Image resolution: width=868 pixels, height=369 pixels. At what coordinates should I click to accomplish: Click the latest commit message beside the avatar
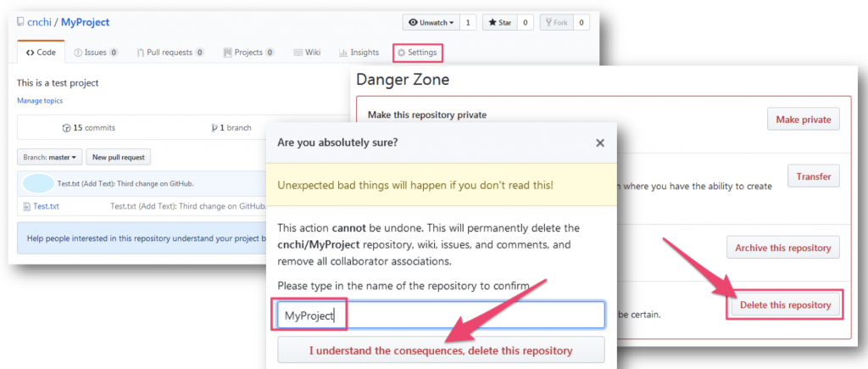pyautogui.click(x=125, y=183)
